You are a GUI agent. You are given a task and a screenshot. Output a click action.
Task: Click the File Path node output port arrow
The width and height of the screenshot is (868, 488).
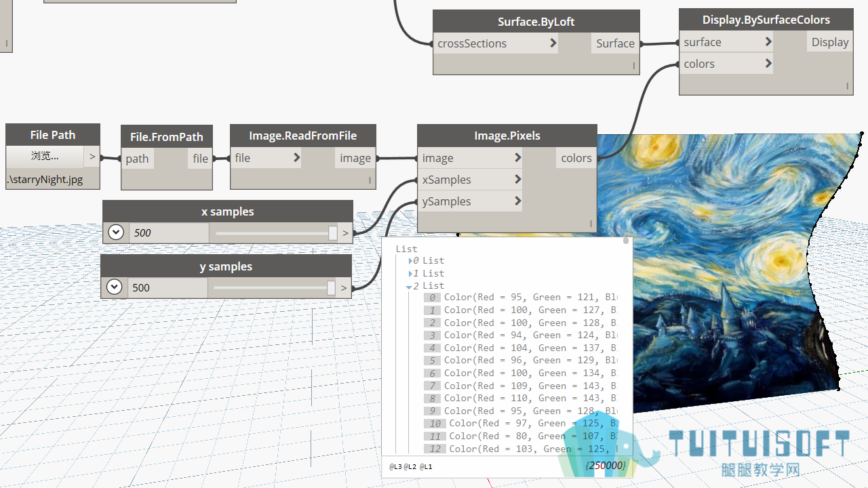point(92,157)
